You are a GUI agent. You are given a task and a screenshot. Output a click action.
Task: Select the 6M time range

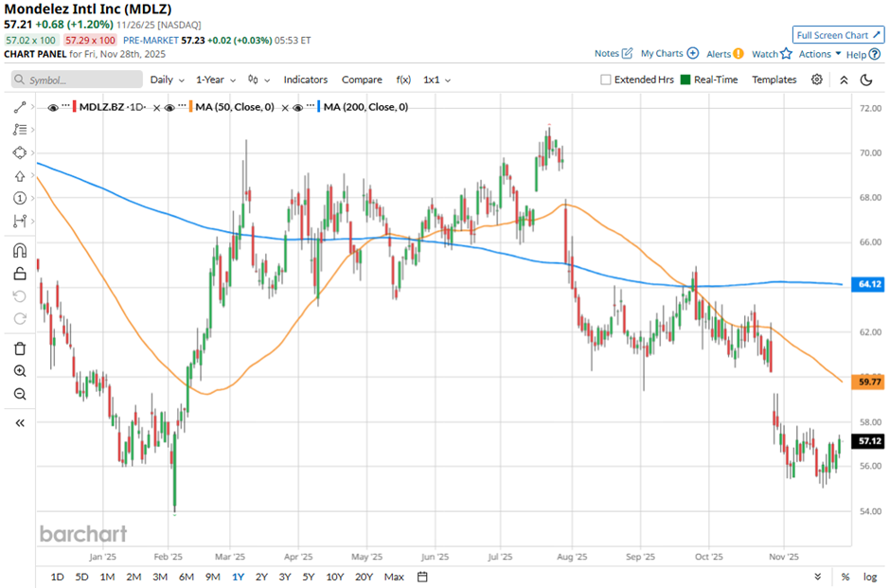tap(186, 577)
